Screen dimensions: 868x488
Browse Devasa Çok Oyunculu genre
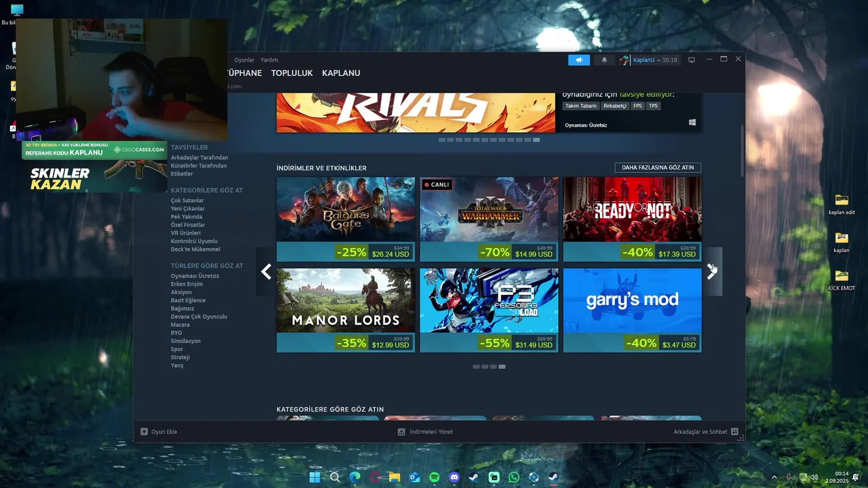(199, 317)
